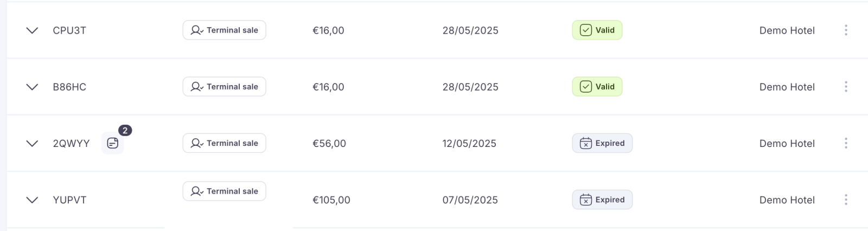Open more options for CPU3T row
Viewport: 868px width, 231px height.
tap(846, 30)
